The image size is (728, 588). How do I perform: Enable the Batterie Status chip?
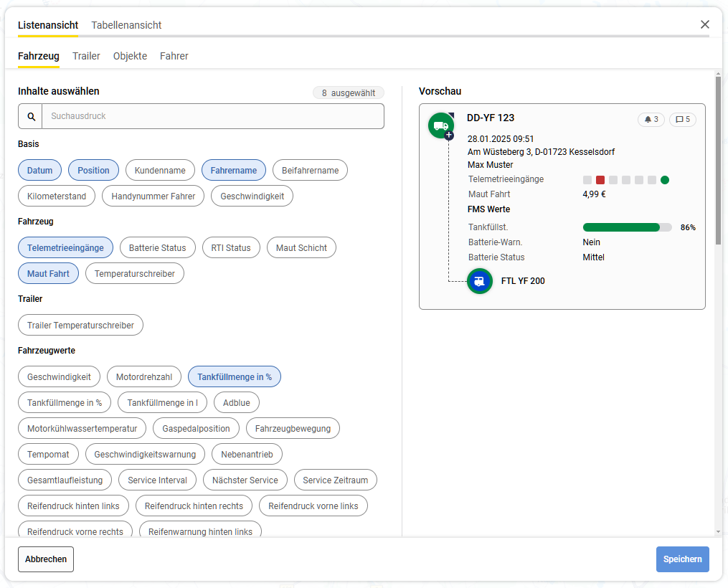[x=157, y=248]
